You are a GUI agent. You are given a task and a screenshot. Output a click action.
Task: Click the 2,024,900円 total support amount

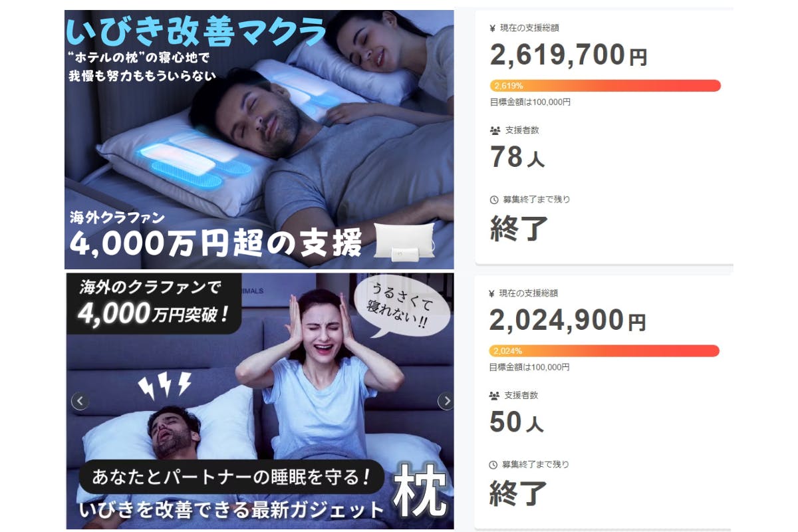[x=567, y=321]
